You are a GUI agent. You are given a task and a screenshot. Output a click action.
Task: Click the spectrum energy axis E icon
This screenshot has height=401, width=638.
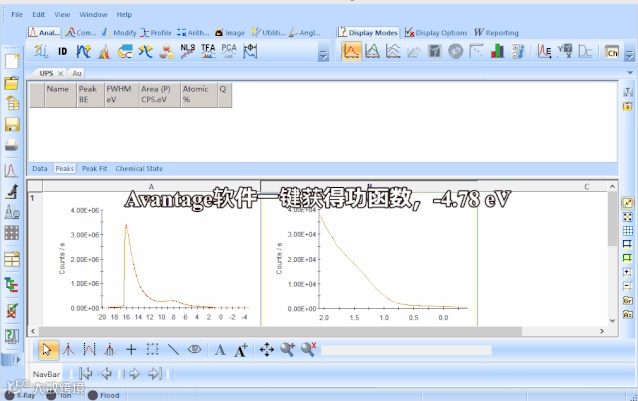point(544,52)
